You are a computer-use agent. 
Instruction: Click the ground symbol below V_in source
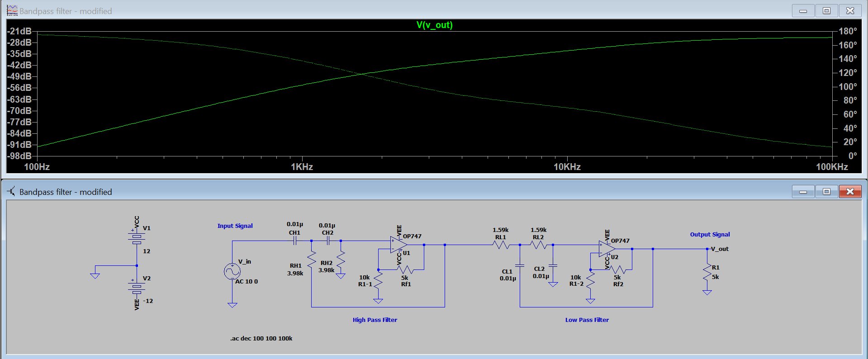coord(232,305)
